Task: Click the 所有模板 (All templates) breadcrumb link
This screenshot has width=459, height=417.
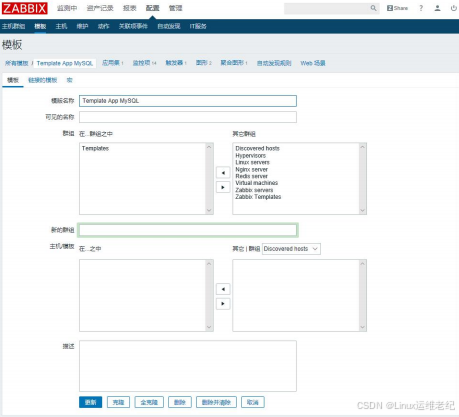Action: (17, 63)
